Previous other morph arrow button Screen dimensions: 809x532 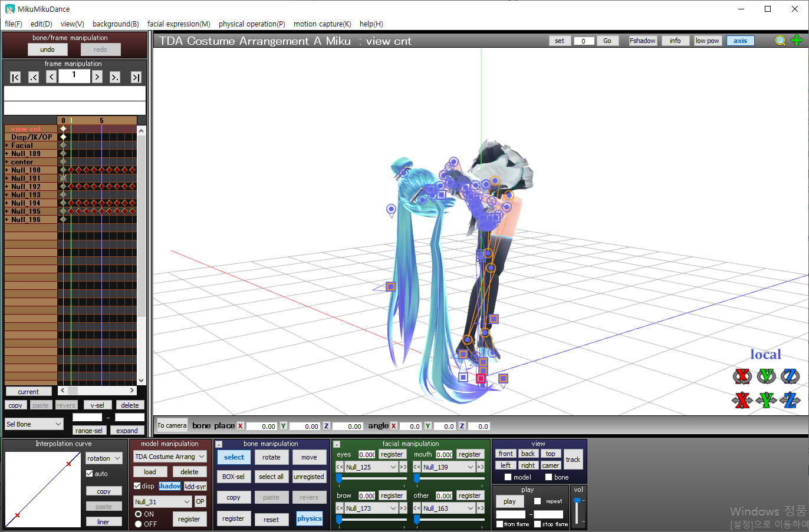pos(417,508)
